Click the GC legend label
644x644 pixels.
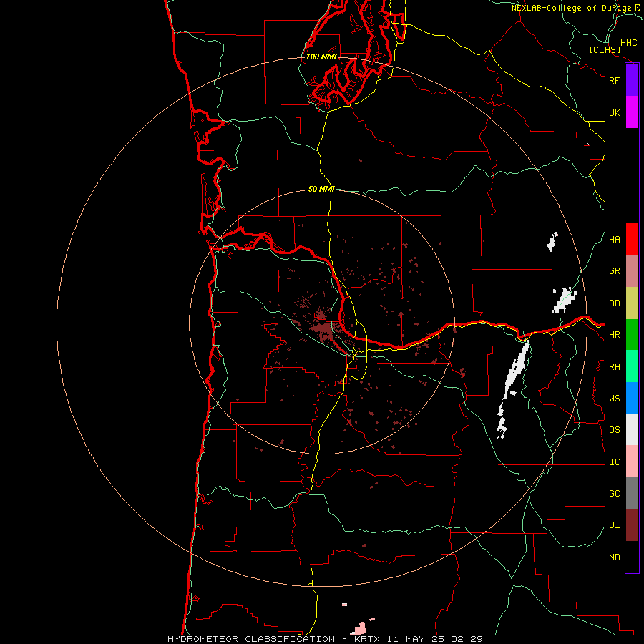pos(614,494)
